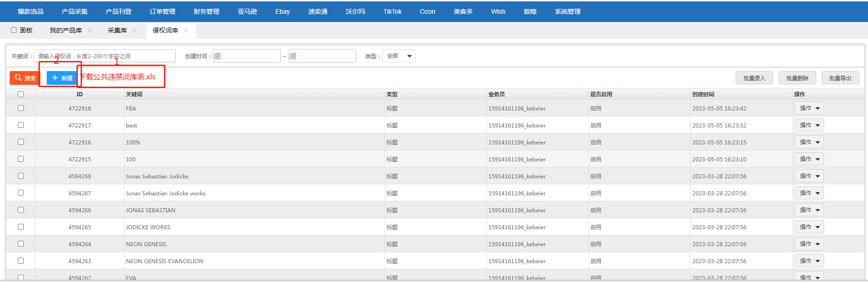Close the 我的产品库 tab
Viewport: 868px width, 282px height.
coord(90,31)
